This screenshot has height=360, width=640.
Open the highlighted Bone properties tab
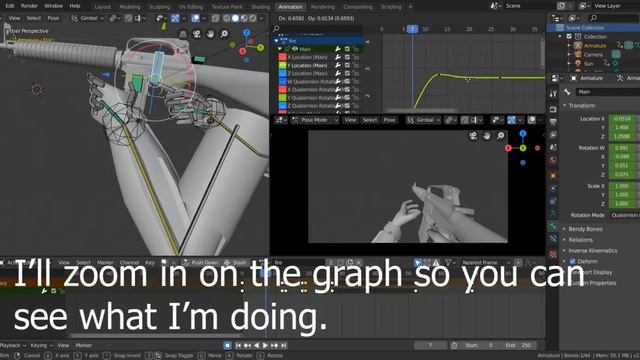[553, 226]
